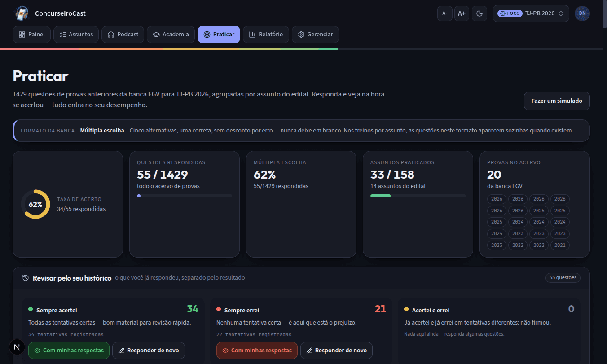Click the 55 questões badge
Screen dimensions: 607x364
tap(563, 278)
